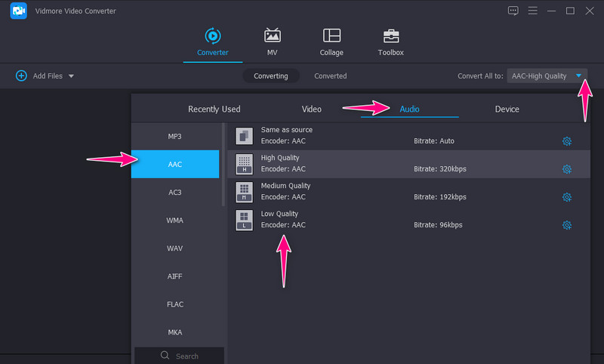Open settings gear for High Quality preset
Image resolution: width=604 pixels, height=364 pixels.
pos(567,169)
